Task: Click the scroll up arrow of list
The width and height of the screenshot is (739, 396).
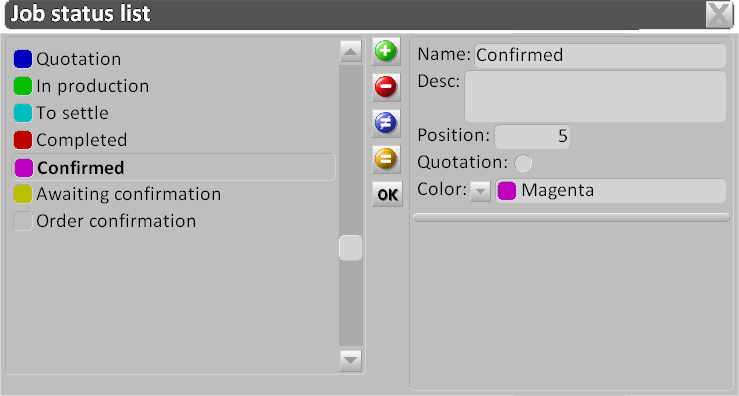Action: click(351, 51)
